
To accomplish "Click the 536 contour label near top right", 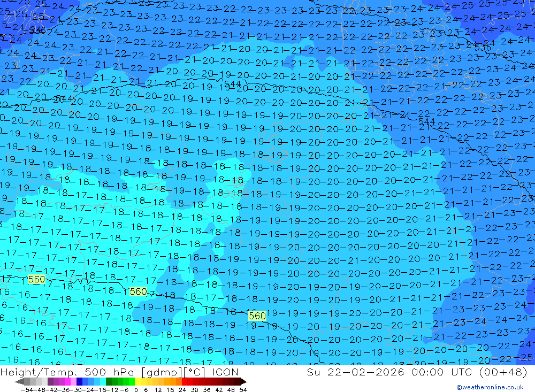I will (x=483, y=48).
